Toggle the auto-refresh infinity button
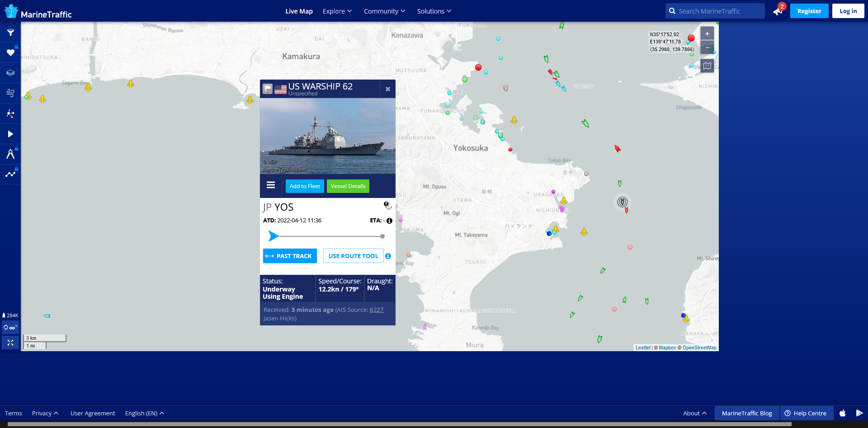This screenshot has width=868, height=428. pos(10,327)
